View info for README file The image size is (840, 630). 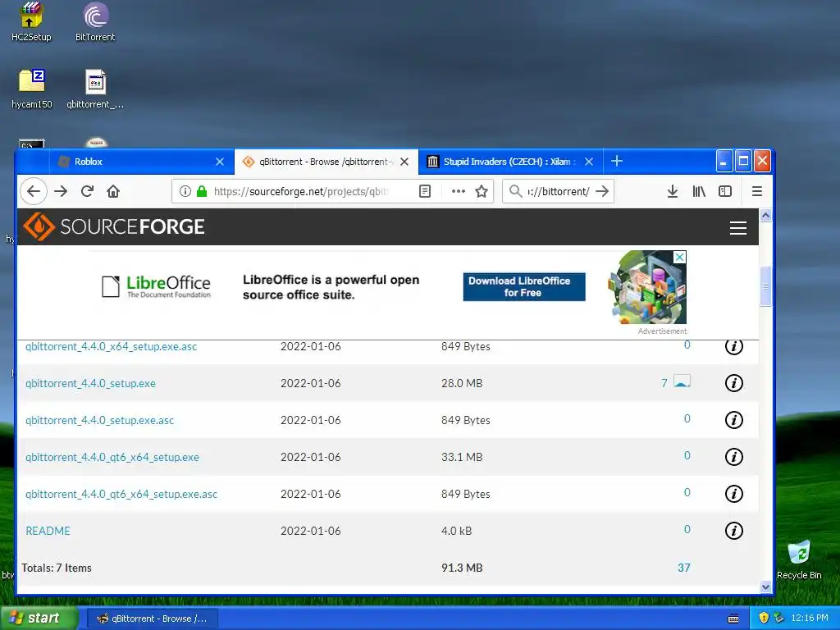click(734, 531)
